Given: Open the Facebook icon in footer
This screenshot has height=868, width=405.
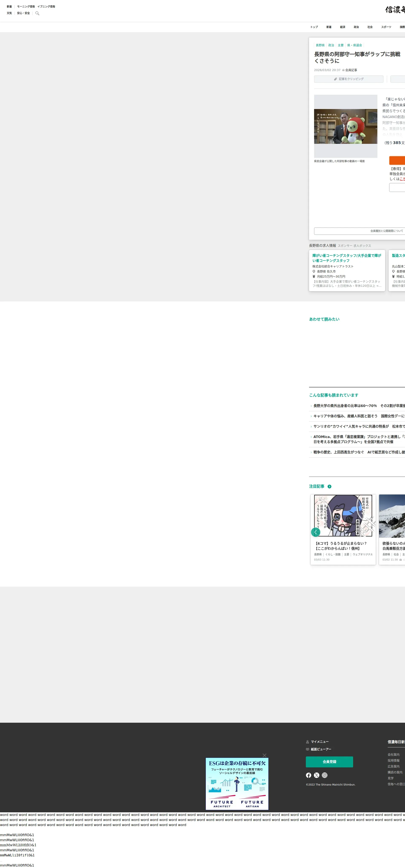Looking at the screenshot, I should coord(308,775).
